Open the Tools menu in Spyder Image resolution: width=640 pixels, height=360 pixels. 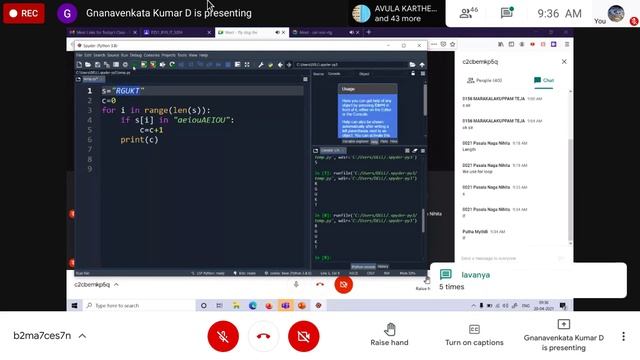point(182,55)
